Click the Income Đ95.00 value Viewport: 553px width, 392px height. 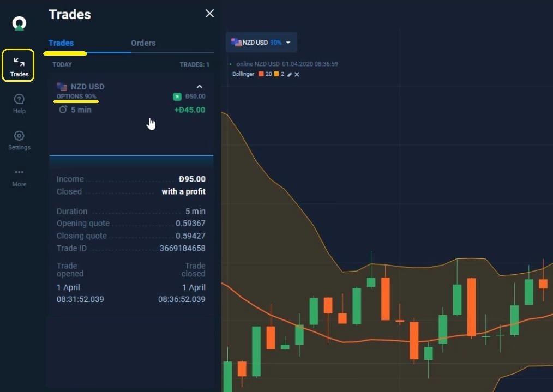192,179
